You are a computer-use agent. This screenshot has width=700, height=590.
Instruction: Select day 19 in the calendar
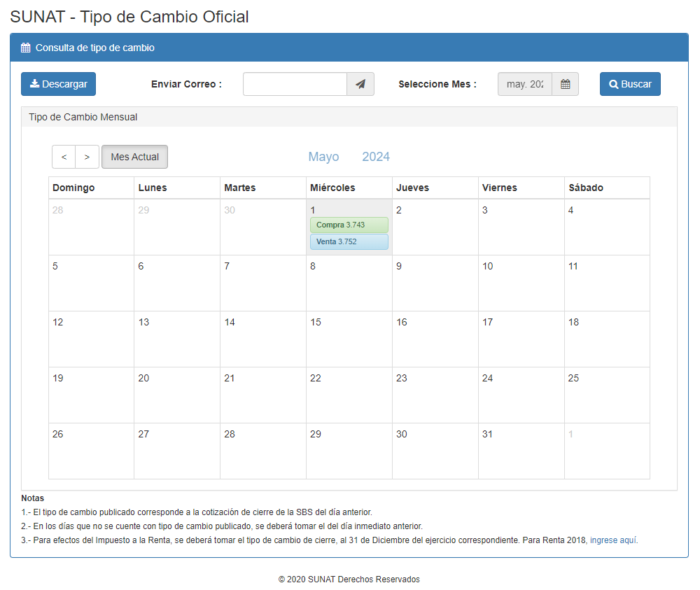[91, 395]
